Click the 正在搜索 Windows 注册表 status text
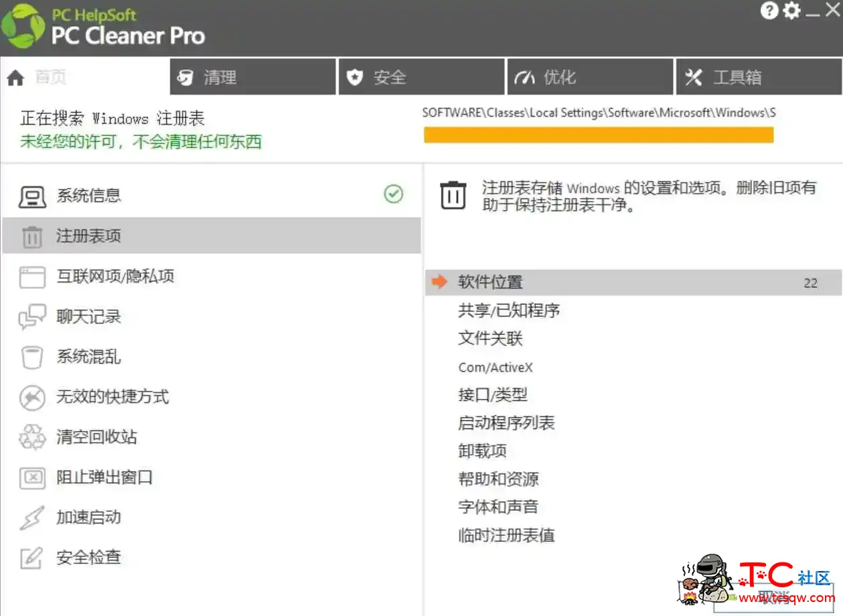The height and width of the screenshot is (616, 843). 112,119
